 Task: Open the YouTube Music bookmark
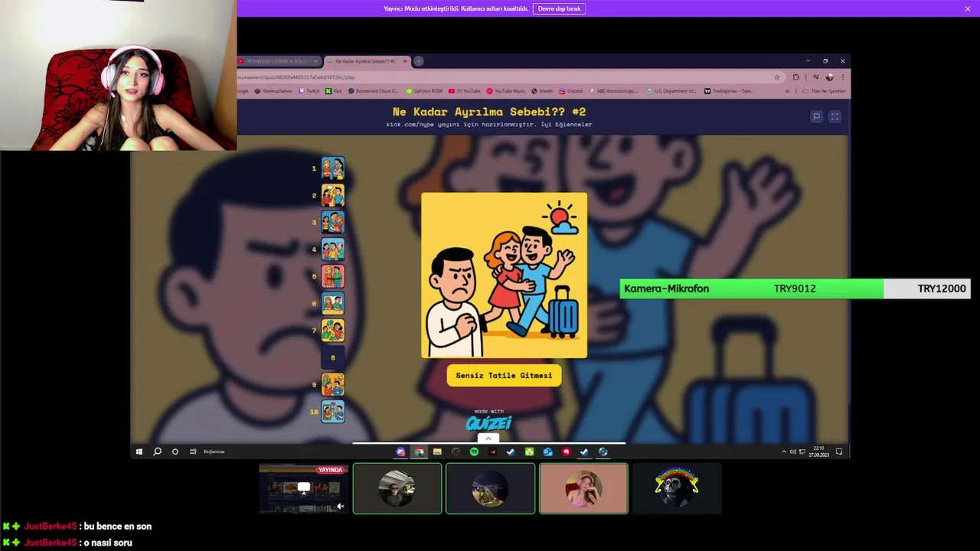point(506,91)
